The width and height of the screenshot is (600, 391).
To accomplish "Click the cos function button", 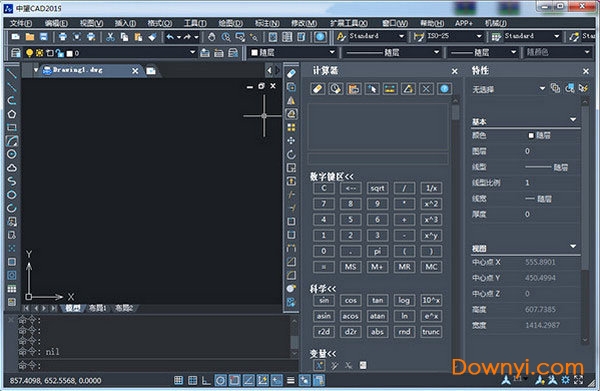I will [351, 300].
